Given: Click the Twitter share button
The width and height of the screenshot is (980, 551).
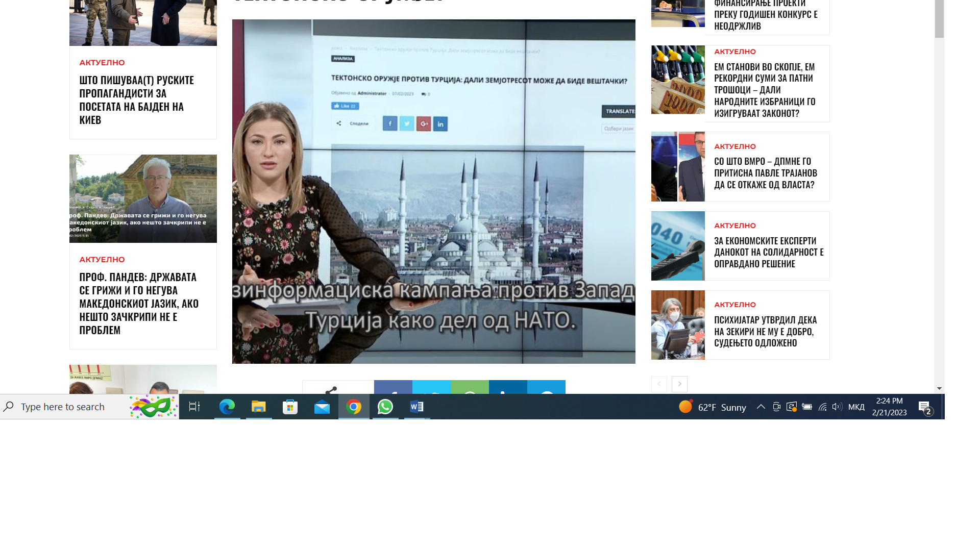Looking at the screenshot, I should tap(431, 388).
